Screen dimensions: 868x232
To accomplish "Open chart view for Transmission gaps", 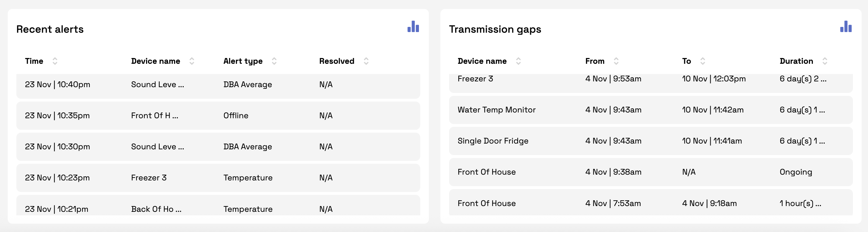I will (846, 27).
